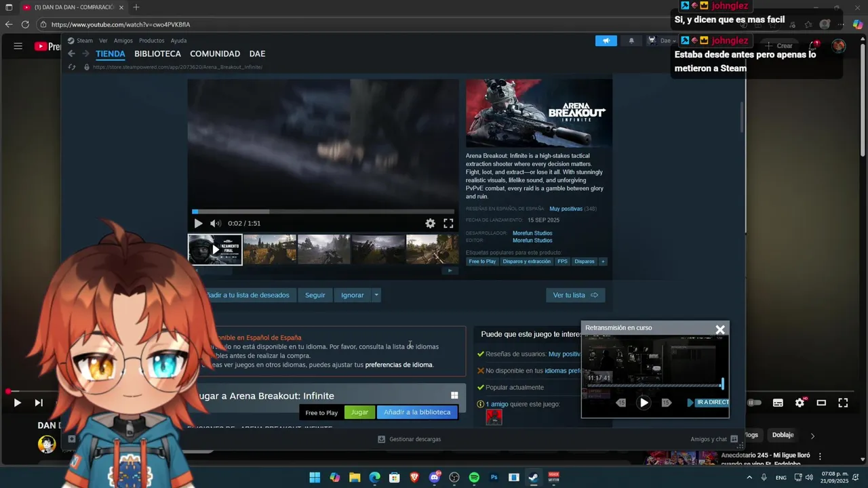Viewport: 868px width, 488px height.
Task: Skip broadcast forward 15 seconds
Action: pyautogui.click(x=667, y=403)
